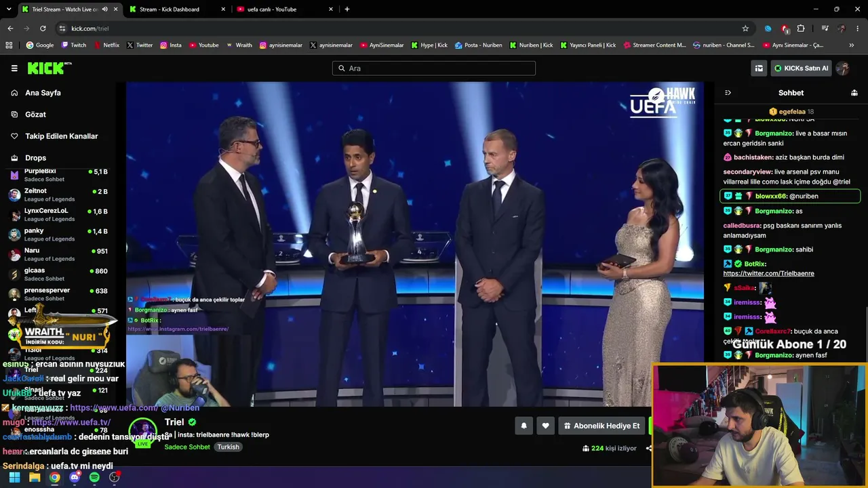Open the Sadece Sohbet category link
This screenshot has width=868, height=488.
(x=187, y=447)
